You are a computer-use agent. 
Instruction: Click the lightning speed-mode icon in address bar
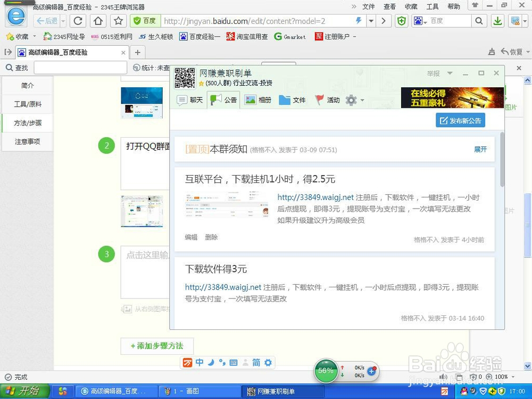coord(359,21)
